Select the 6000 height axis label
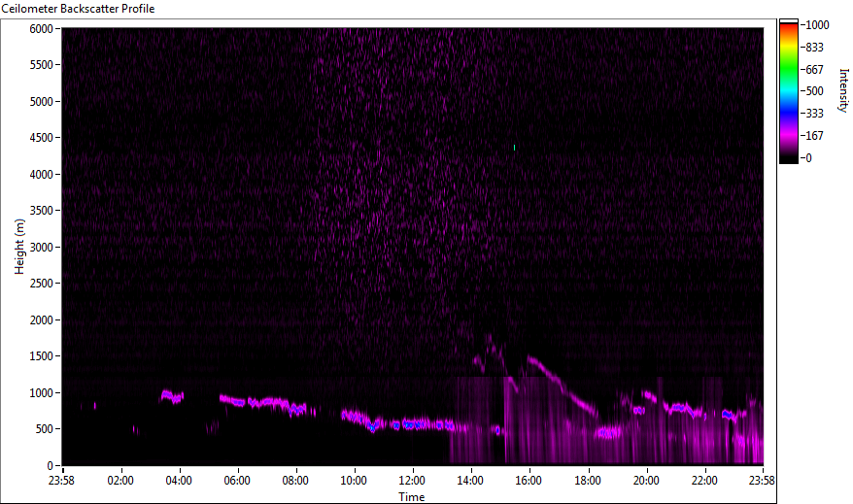The height and width of the screenshot is (504, 853). point(42,29)
